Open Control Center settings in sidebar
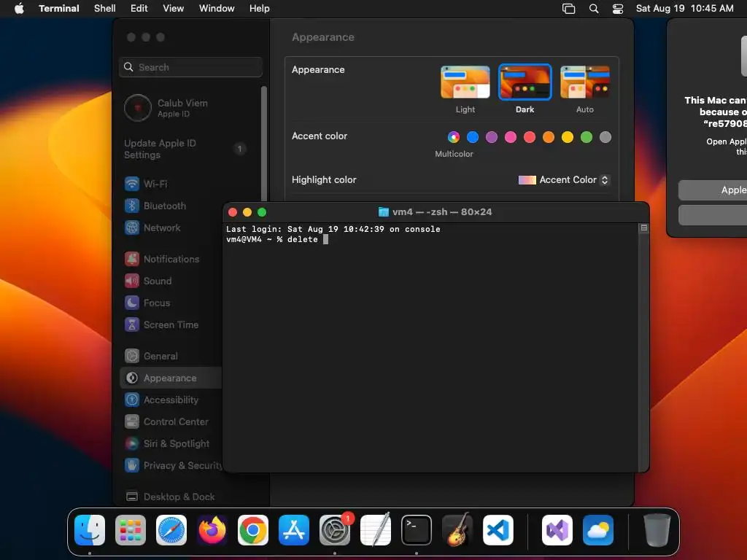The width and height of the screenshot is (747, 560). pyautogui.click(x=171, y=422)
